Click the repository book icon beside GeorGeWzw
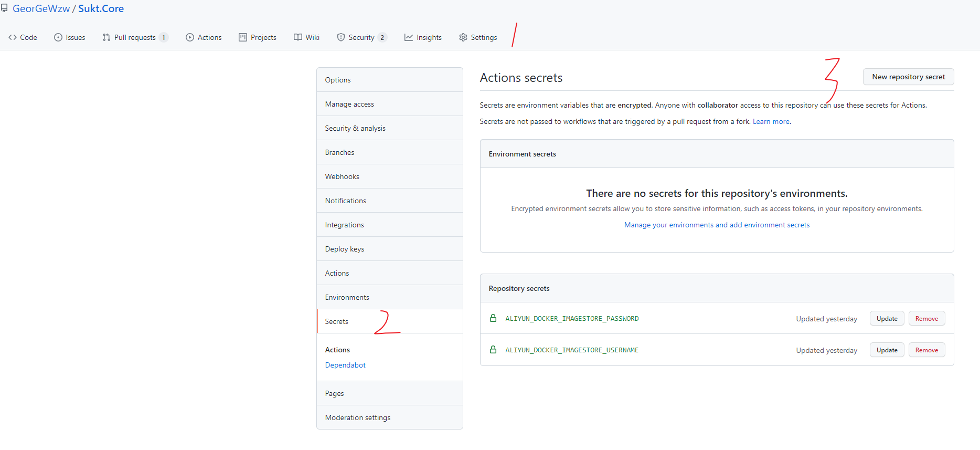The image size is (980, 450). pos(4,8)
